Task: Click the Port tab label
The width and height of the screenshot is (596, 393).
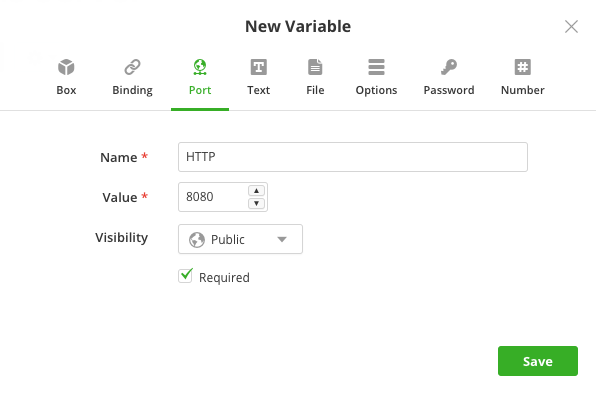Action: 200,90
